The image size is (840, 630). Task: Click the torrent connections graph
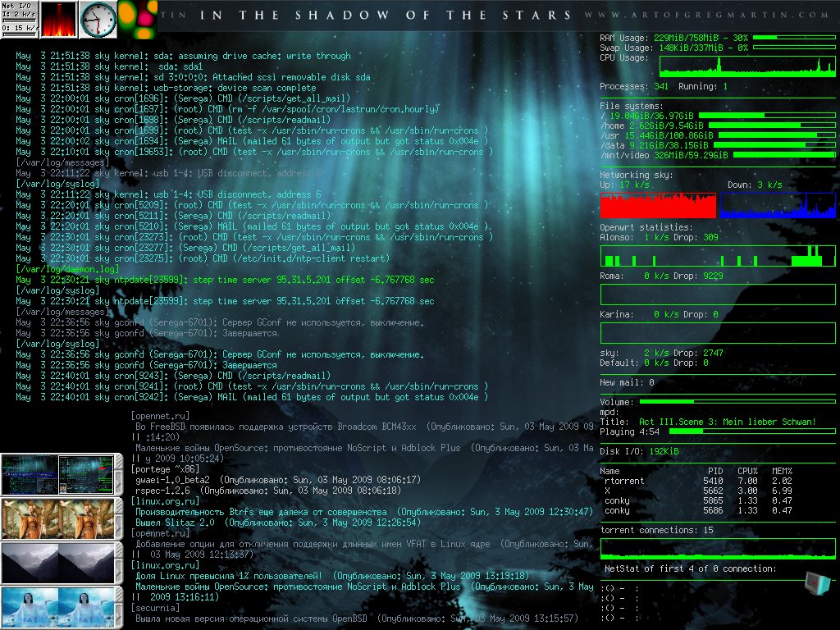(718, 549)
